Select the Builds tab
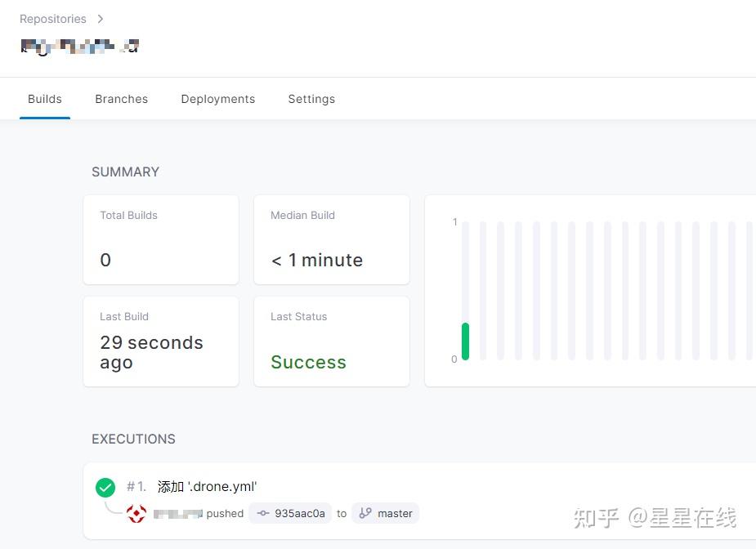Viewport: 756px width, 549px height. coord(45,99)
